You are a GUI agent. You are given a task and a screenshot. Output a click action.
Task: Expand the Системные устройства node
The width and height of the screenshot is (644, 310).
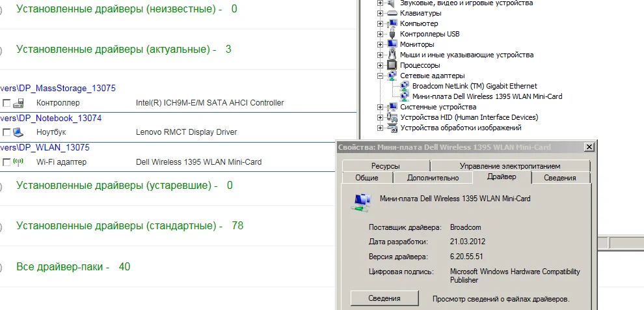coord(380,107)
